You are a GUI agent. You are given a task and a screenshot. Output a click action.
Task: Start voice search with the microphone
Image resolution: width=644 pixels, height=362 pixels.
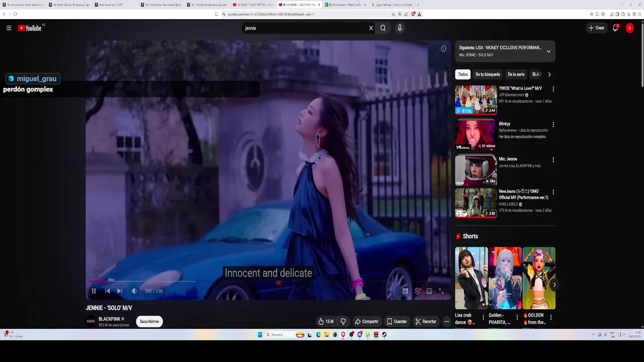(400, 28)
